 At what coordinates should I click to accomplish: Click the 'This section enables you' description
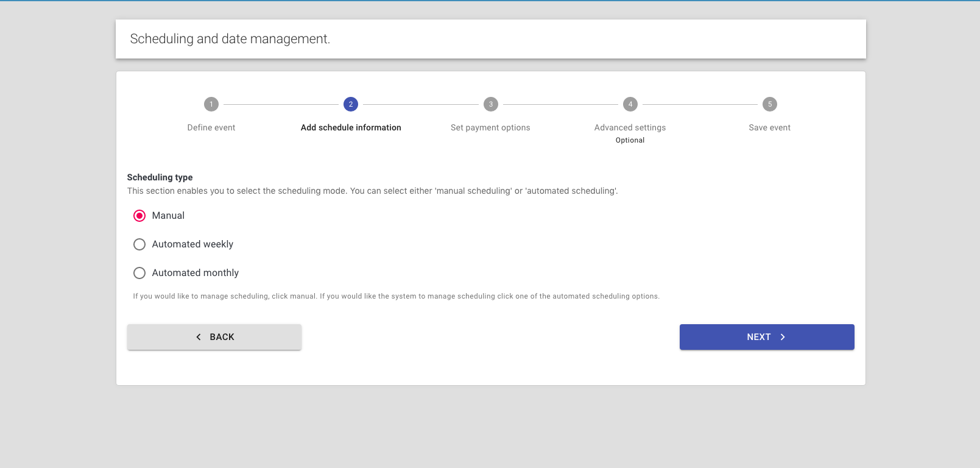[x=372, y=191]
